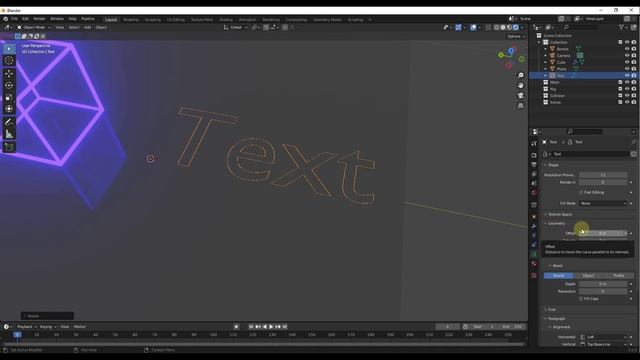Image resolution: width=640 pixels, height=360 pixels.
Task: Collapse the Collection tree in outliner
Action: point(539,42)
